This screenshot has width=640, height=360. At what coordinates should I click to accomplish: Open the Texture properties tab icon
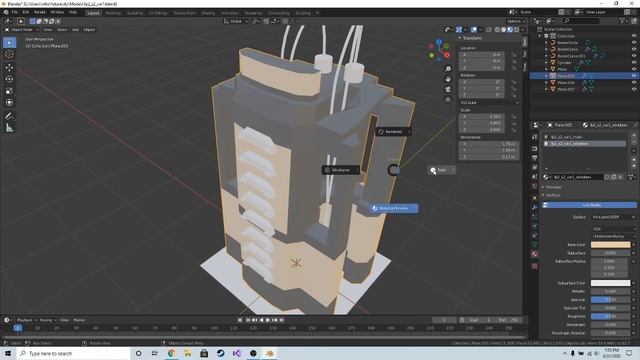pos(535,266)
